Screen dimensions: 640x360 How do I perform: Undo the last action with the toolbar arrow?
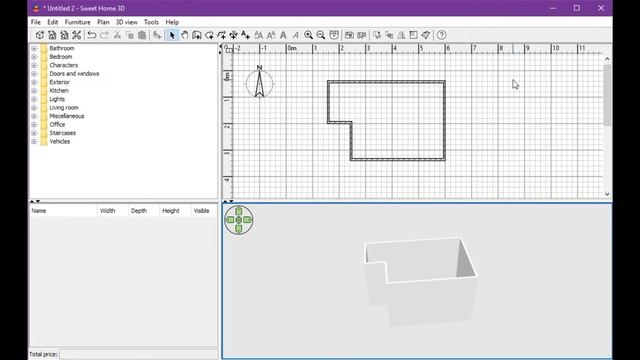click(x=92, y=35)
